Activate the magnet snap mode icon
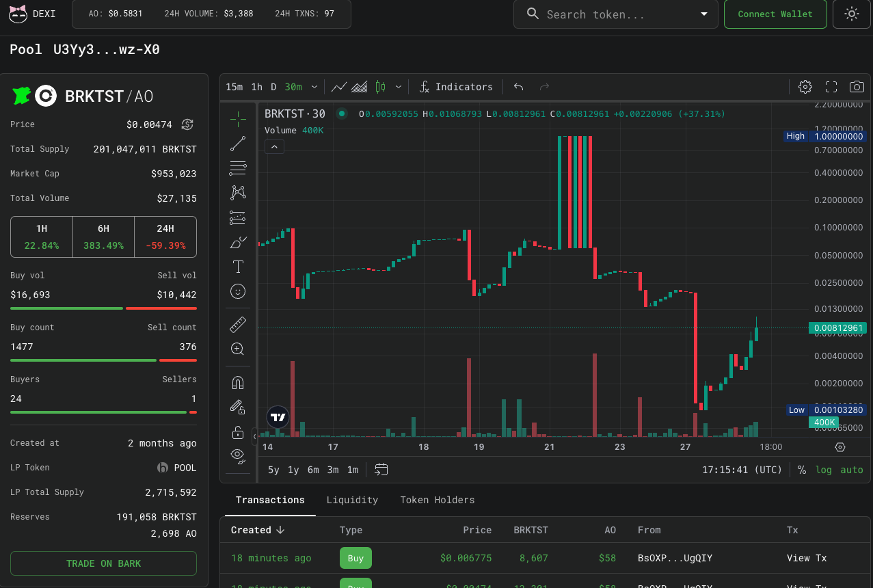The height and width of the screenshot is (588, 873). pyautogui.click(x=238, y=383)
